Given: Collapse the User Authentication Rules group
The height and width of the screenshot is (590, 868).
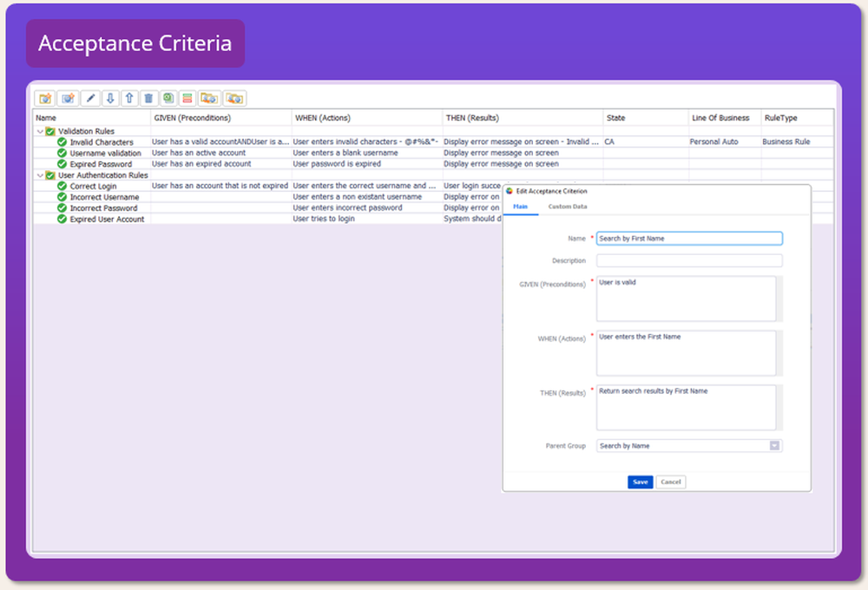Looking at the screenshot, I should 40,175.
